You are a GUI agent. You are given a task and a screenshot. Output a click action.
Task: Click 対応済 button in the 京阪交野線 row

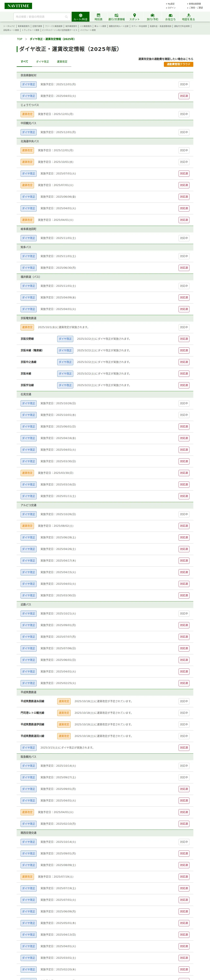pos(184,339)
